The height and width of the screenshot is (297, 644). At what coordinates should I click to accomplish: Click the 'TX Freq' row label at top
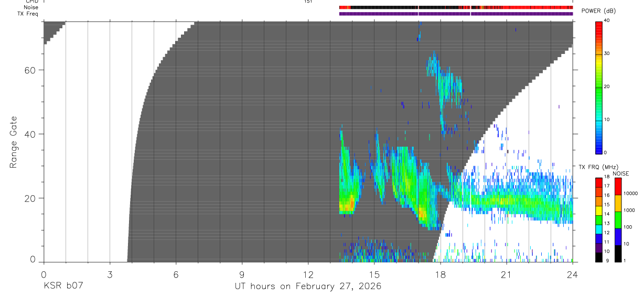pos(28,14)
